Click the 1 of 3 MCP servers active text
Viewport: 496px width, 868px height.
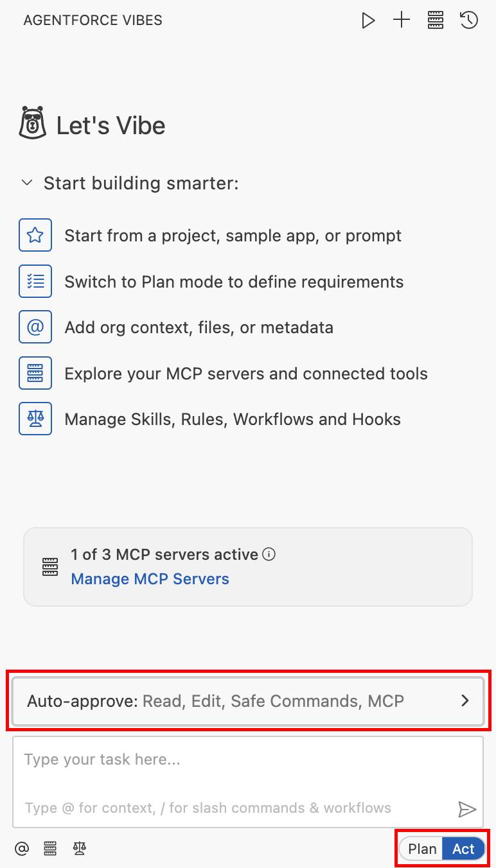[164, 554]
